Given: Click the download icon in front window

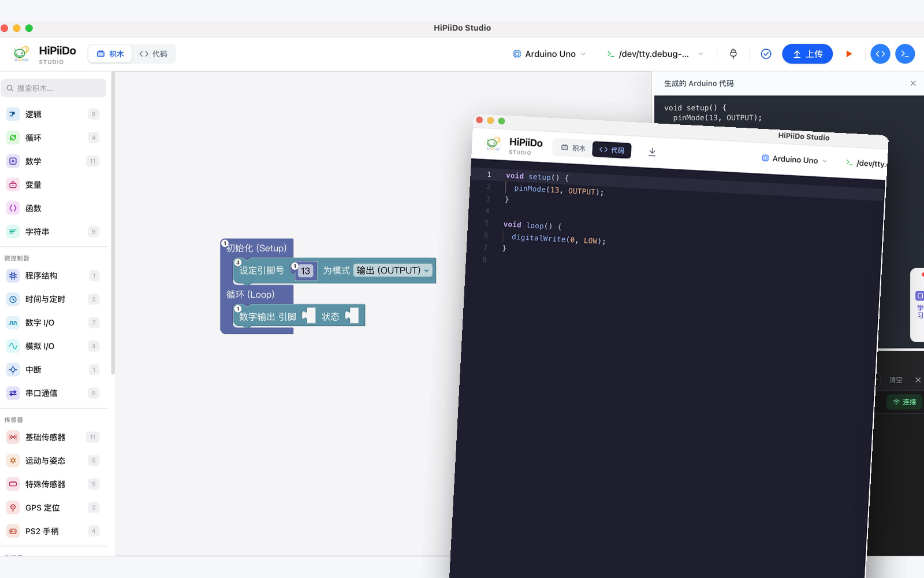Looking at the screenshot, I should click(652, 152).
